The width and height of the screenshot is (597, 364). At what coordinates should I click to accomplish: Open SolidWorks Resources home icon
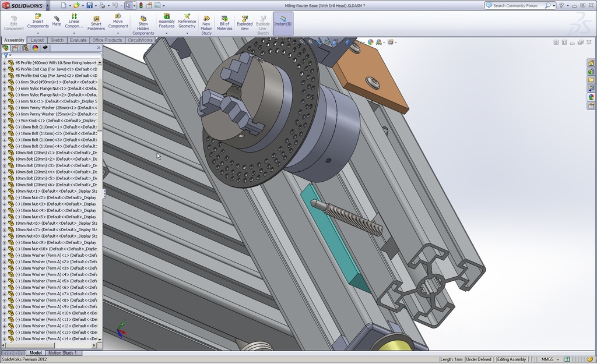[x=591, y=62]
